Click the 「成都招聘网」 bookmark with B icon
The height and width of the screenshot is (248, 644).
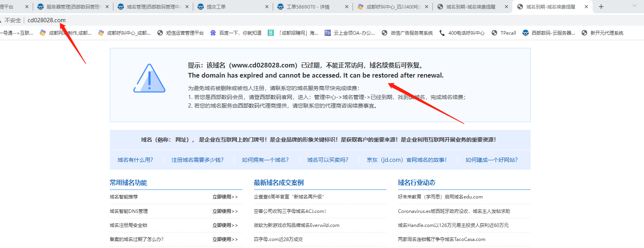(293, 33)
